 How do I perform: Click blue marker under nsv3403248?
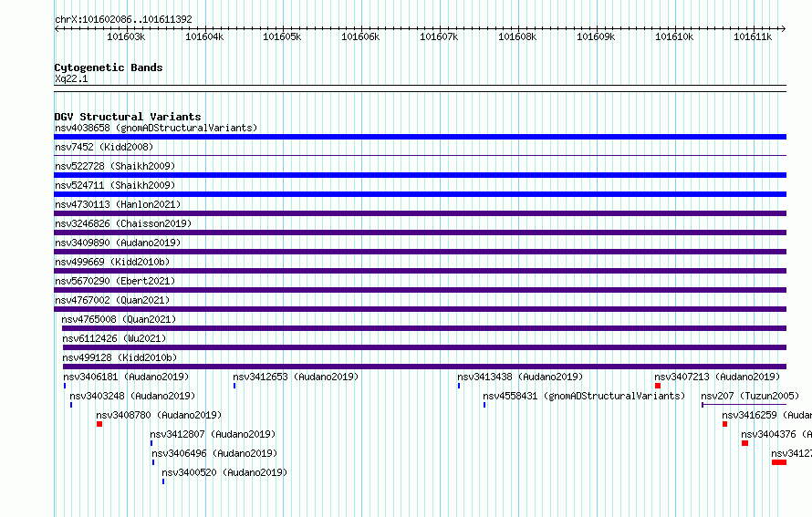coord(71,405)
